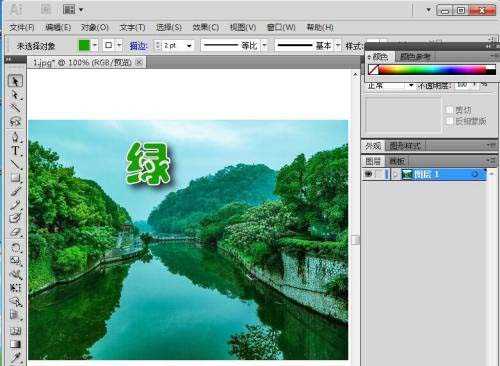Click the none swatch in Color panel

(x=373, y=69)
